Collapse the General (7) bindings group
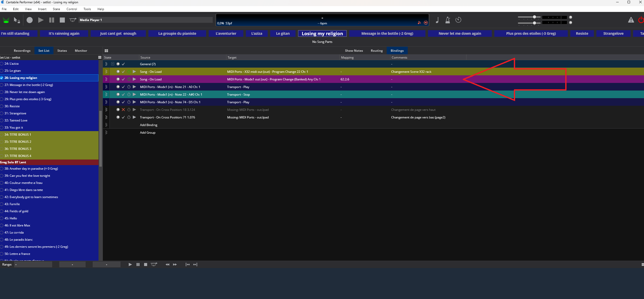 pos(113,64)
